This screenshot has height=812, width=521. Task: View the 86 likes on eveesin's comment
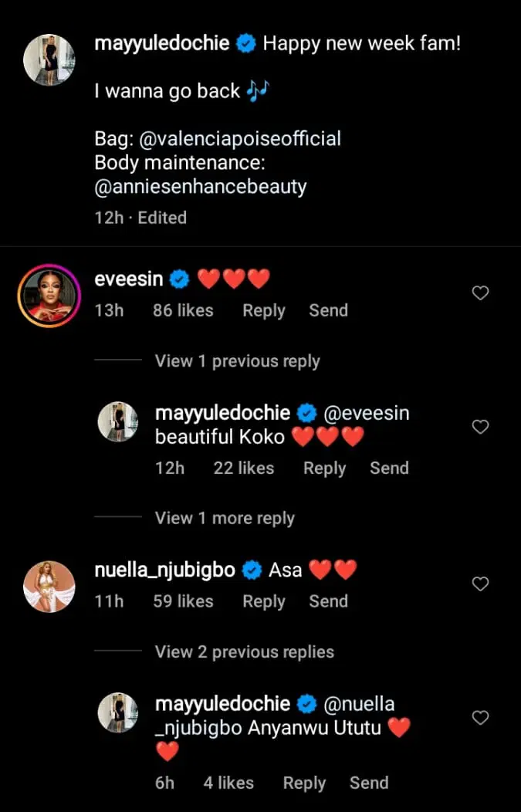pyautogui.click(x=183, y=310)
